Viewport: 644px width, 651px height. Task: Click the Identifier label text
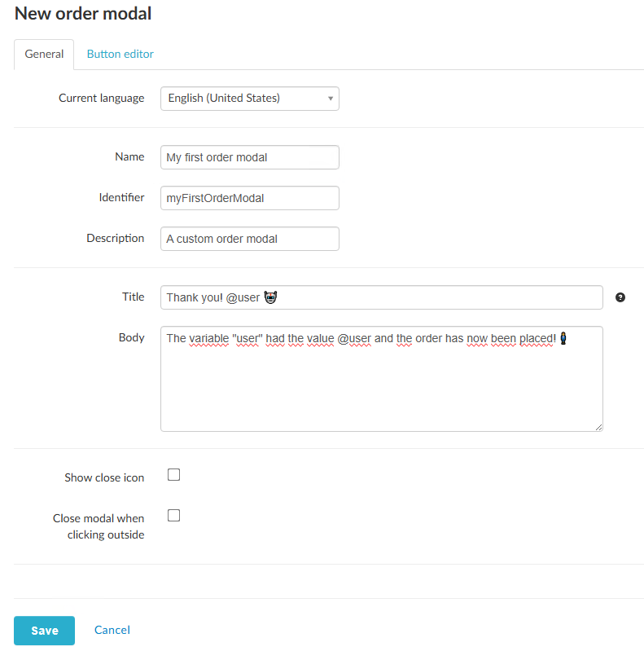(121, 197)
